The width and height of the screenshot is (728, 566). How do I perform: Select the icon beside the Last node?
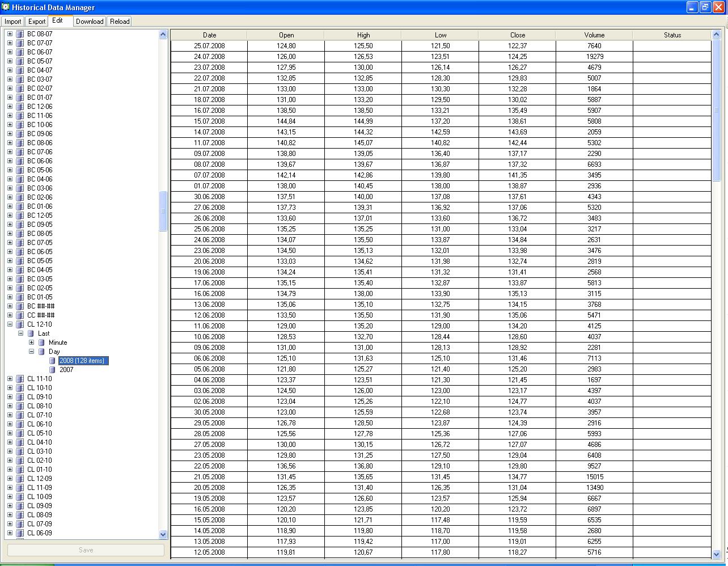[31, 333]
